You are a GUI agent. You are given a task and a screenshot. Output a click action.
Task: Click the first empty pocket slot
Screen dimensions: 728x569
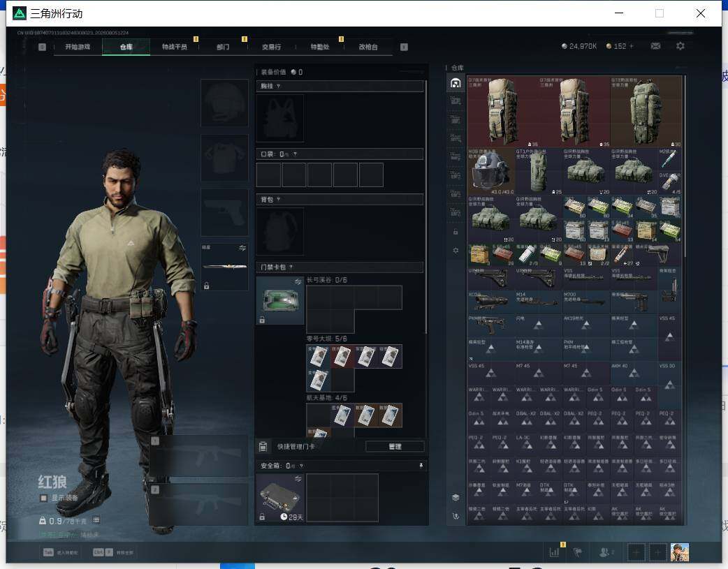click(x=269, y=175)
